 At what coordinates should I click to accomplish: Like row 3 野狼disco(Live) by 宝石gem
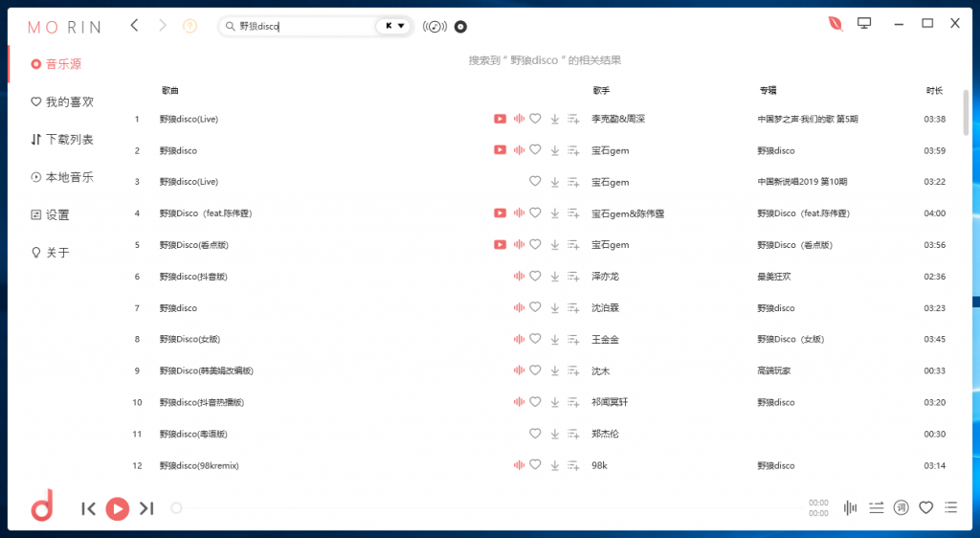tap(535, 181)
